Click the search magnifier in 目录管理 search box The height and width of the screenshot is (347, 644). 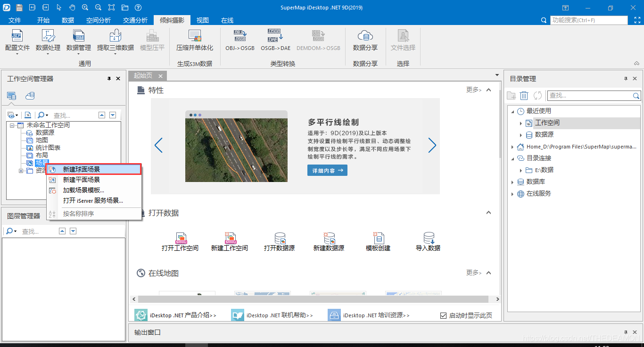point(636,96)
